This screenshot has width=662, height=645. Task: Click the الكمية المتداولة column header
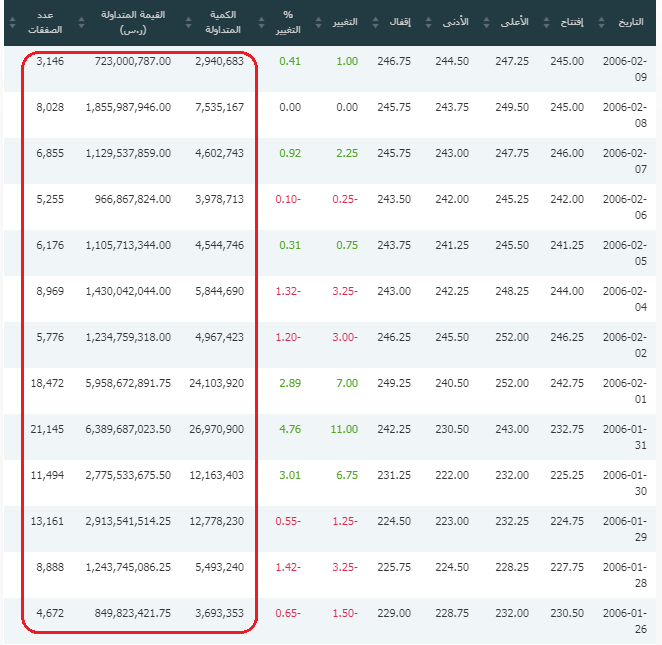click(223, 22)
